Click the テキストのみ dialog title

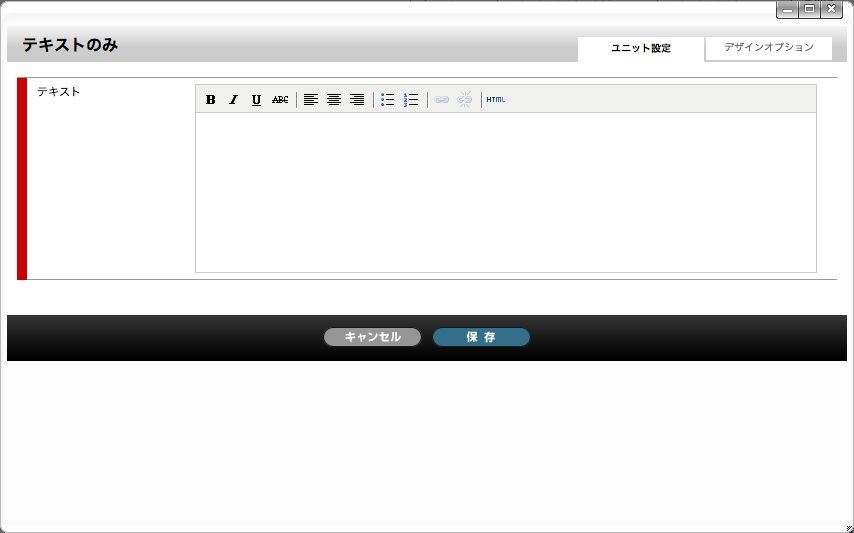70,45
